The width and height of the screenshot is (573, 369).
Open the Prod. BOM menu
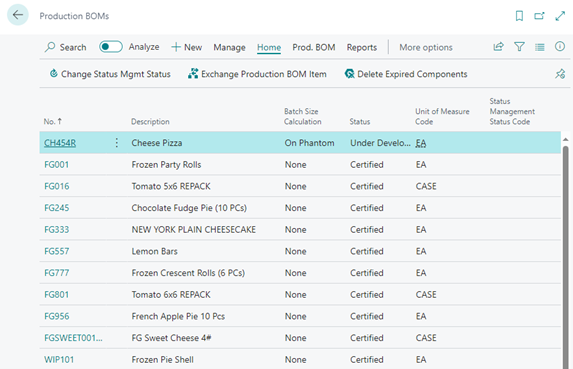[x=314, y=47]
